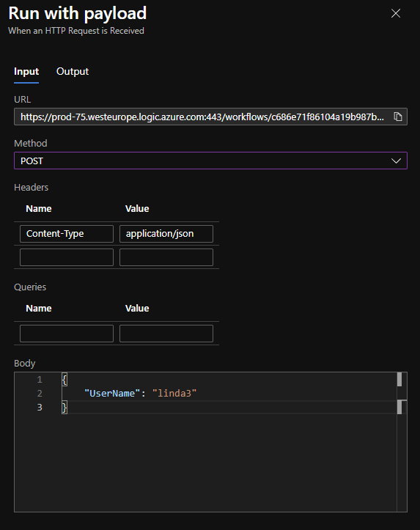Click the closing brace on line 3
This screenshot has width=420, height=530.
click(65, 408)
